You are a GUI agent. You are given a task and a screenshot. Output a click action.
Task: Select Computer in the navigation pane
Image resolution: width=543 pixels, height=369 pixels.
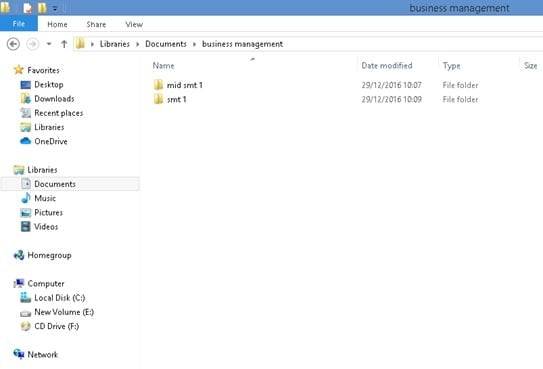46,284
